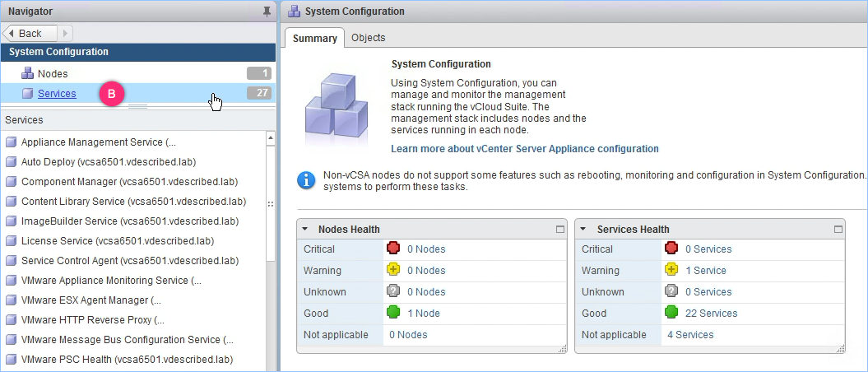Click the large System Configuration cubes image
This screenshot has width=868, height=372.
coord(337,105)
